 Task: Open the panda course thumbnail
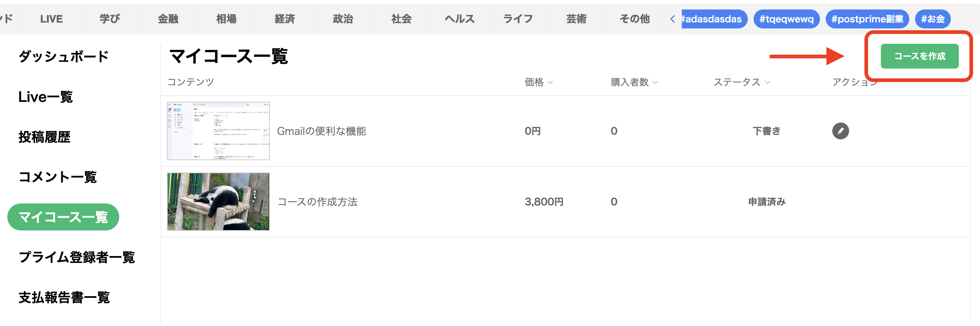click(x=218, y=202)
